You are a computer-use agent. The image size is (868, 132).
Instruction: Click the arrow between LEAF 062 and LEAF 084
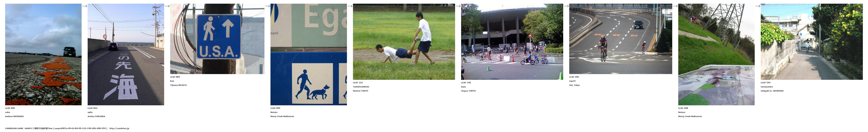pyautogui.click(x=167, y=6)
